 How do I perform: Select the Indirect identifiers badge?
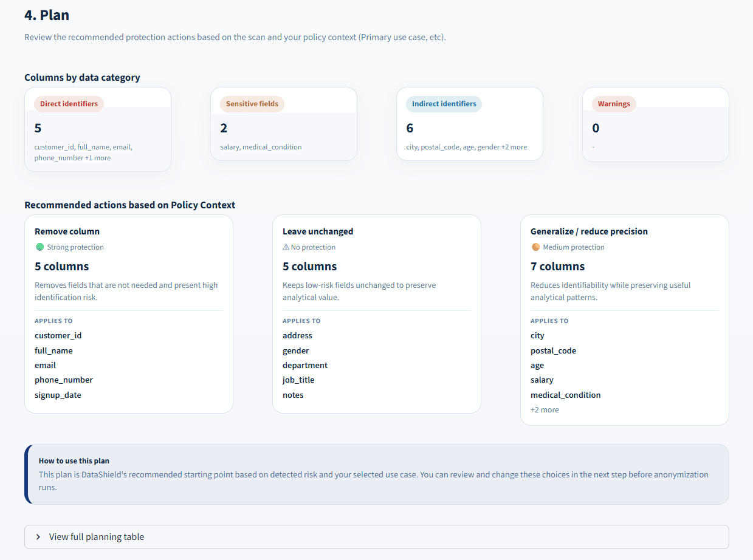pos(444,104)
